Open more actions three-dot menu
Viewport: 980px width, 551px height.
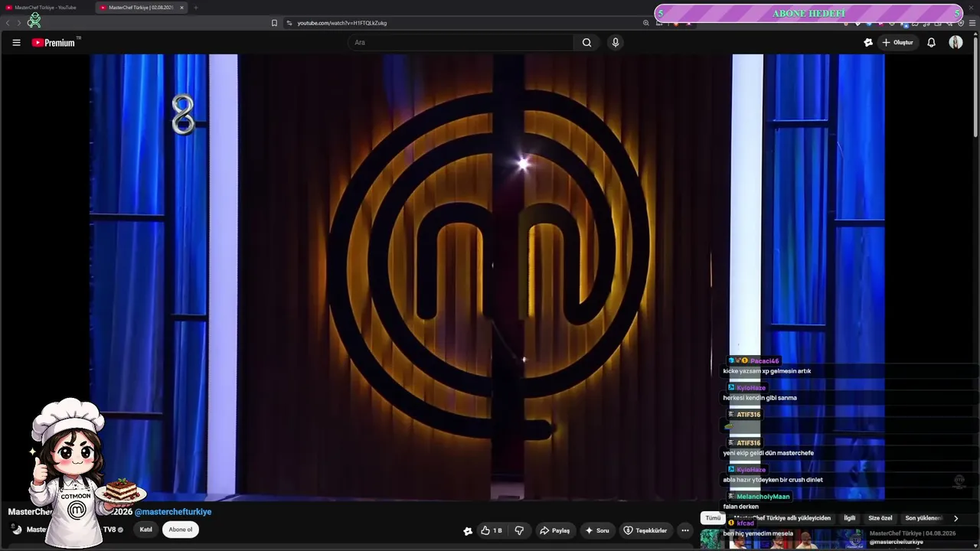point(685,530)
